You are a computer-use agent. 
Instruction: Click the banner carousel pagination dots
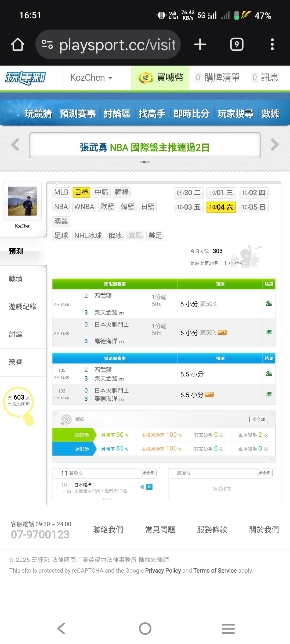point(145,162)
